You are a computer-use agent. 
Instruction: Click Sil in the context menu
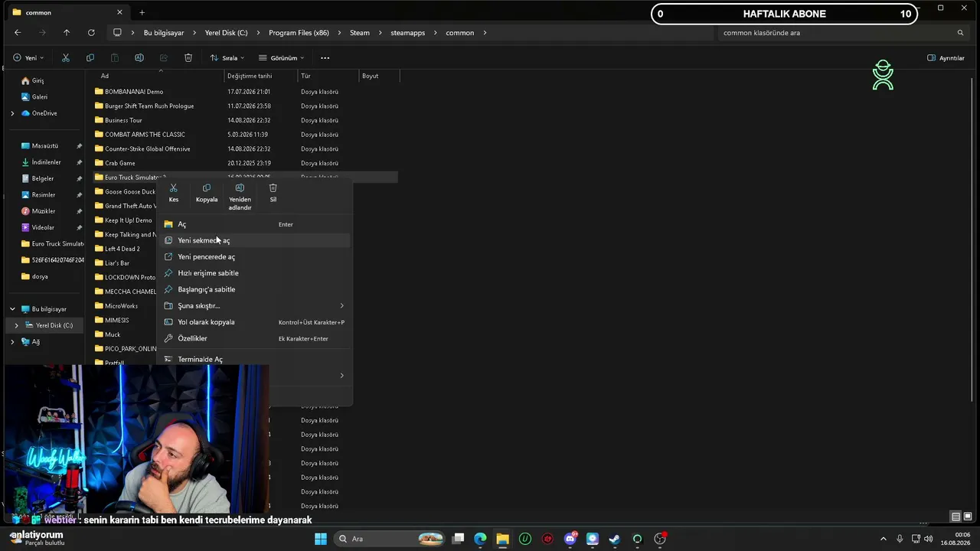coord(273,193)
